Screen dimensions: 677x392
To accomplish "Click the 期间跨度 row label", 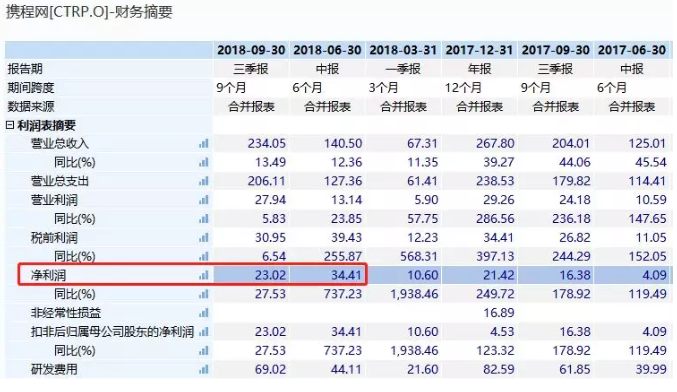I will (x=31, y=88).
